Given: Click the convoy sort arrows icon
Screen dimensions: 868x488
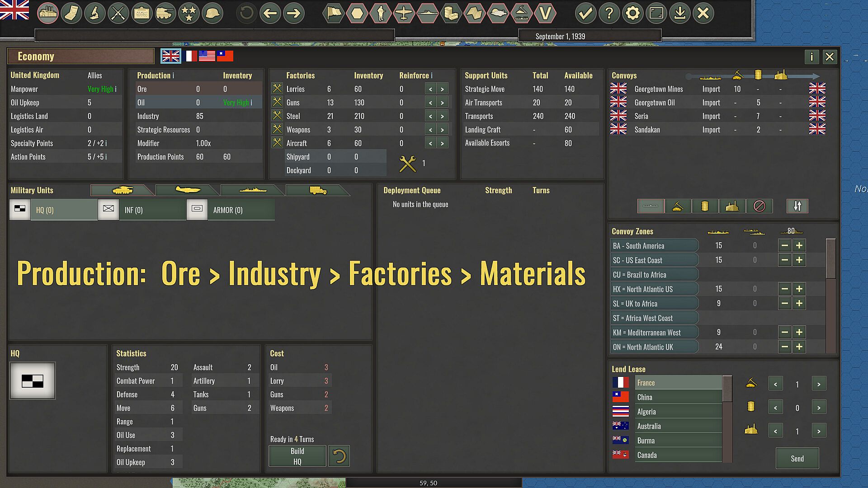Looking at the screenshot, I should point(797,206).
